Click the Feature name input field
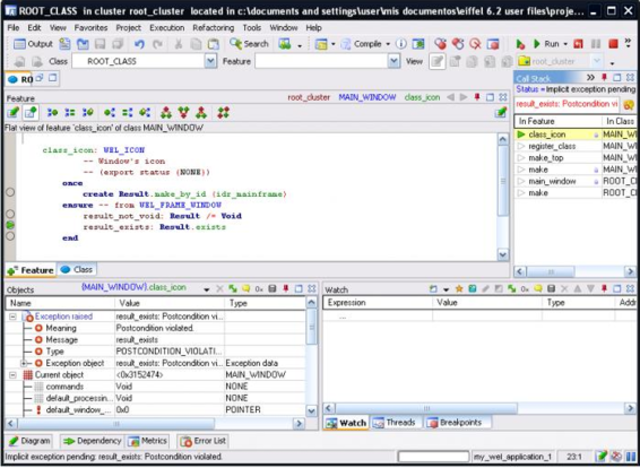 (x=322, y=62)
